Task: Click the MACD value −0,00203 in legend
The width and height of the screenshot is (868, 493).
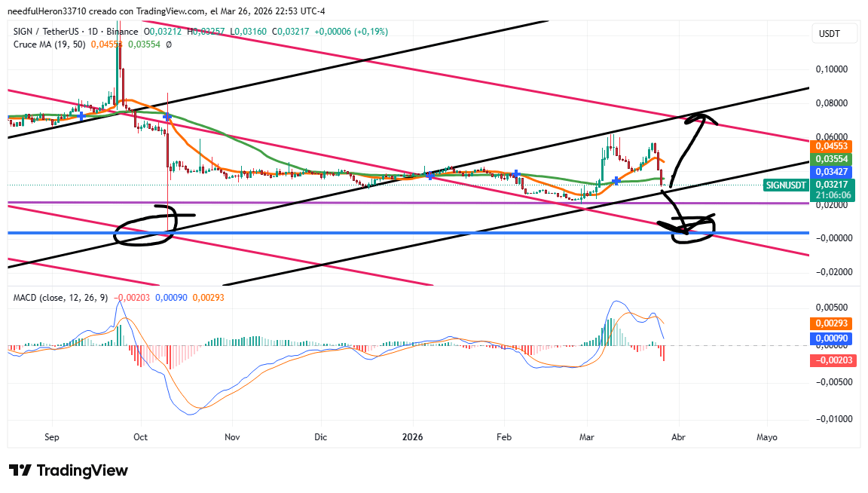Action: pos(132,298)
